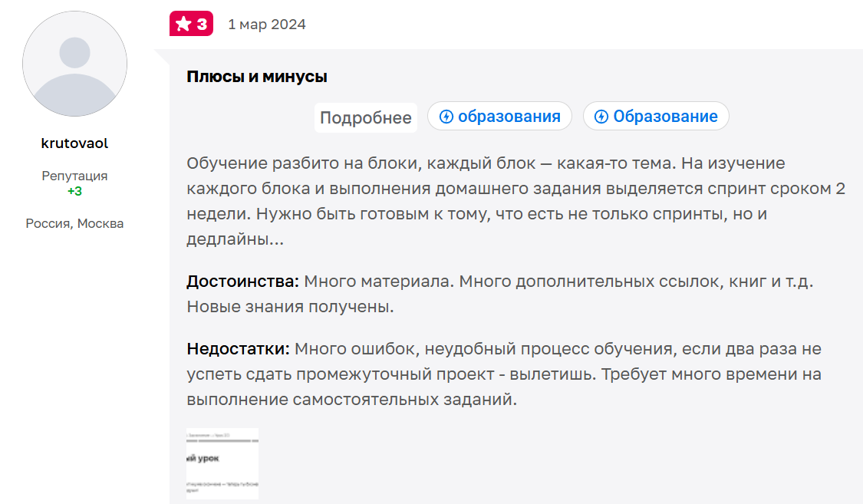Click the krutovaol user avatar
863x504 pixels.
click(74, 64)
